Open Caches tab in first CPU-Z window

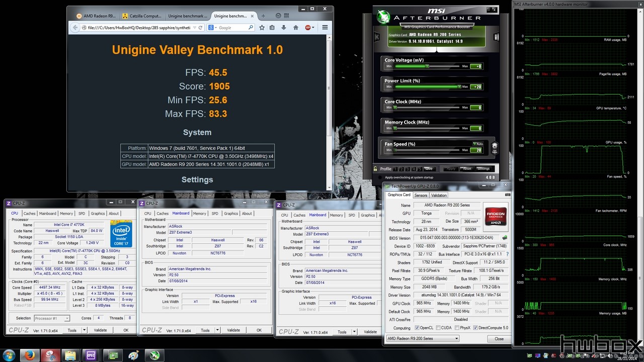[x=30, y=213]
